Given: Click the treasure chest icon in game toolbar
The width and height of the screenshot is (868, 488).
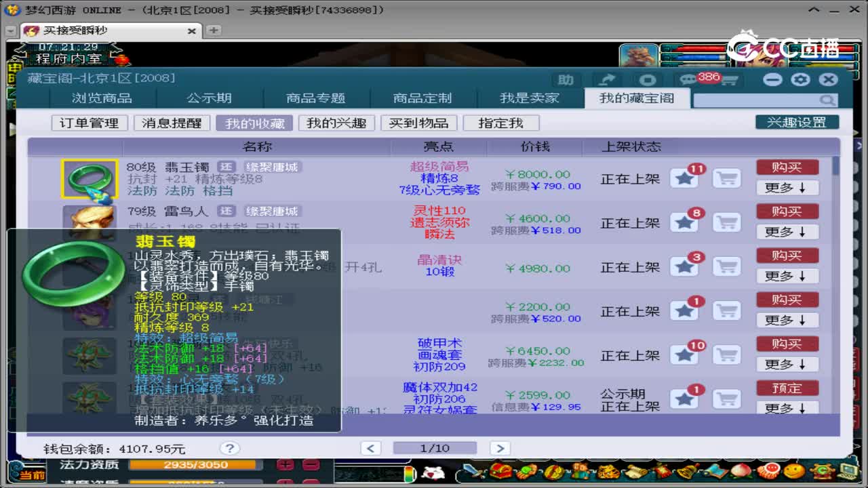Looking at the screenshot, I should pos(500,472).
